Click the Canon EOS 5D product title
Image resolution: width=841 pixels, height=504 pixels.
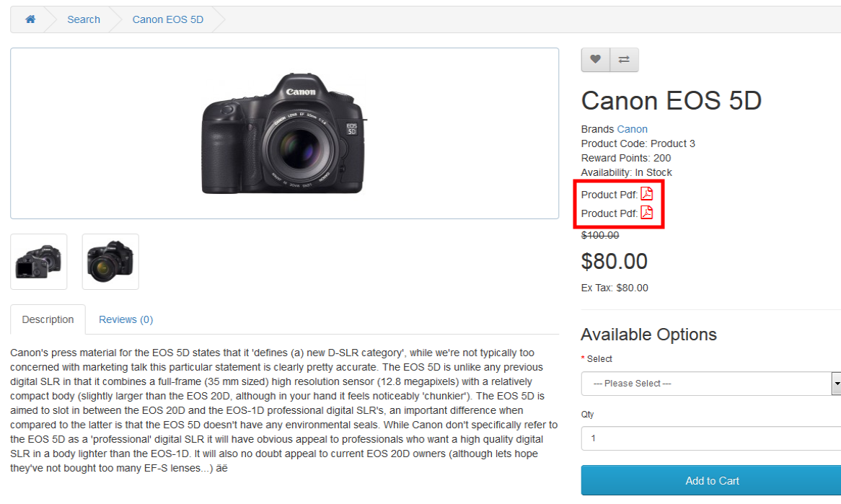pos(672,101)
